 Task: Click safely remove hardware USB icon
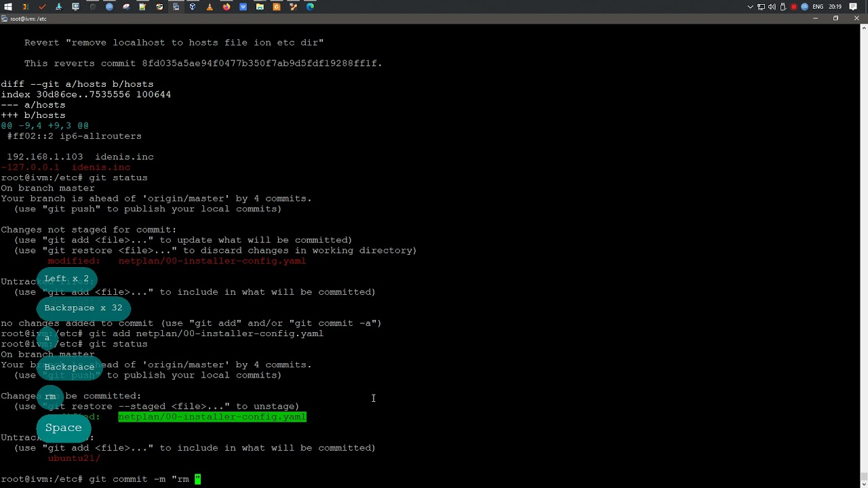(783, 7)
